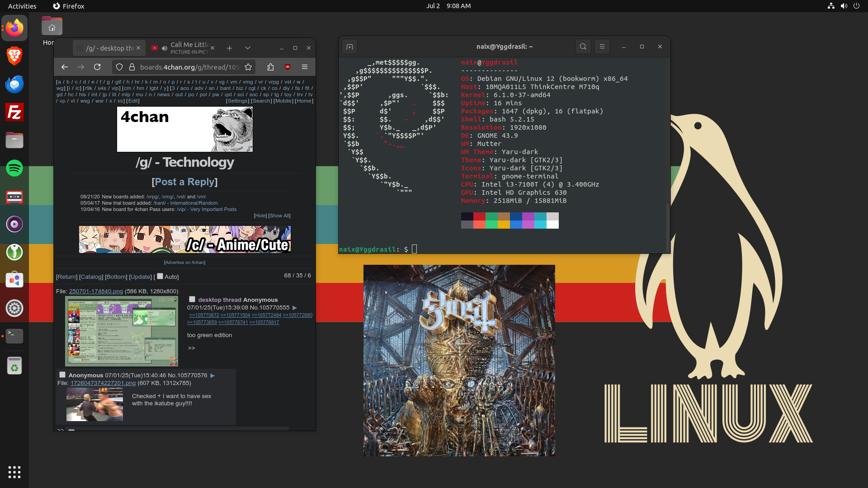Open Firefox hamburger menu

pyautogui.click(x=305, y=67)
